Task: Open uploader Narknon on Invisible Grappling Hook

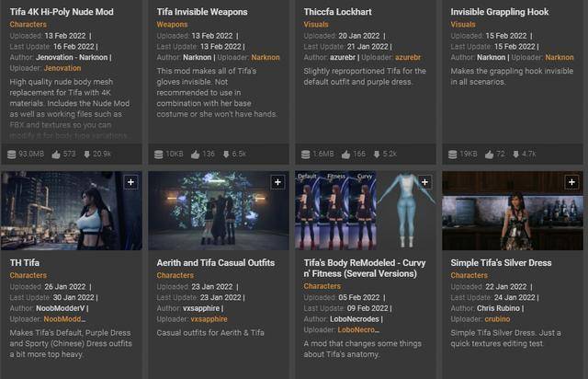Action: pos(560,57)
